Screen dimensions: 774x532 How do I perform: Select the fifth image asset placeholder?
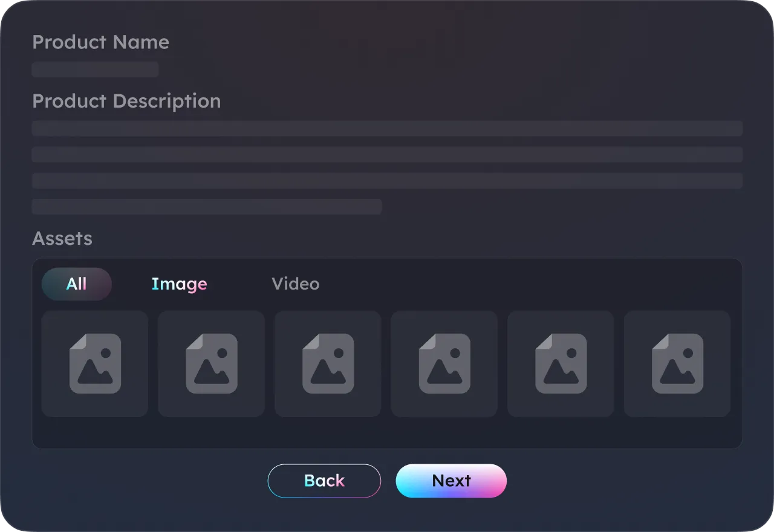pyautogui.click(x=561, y=364)
